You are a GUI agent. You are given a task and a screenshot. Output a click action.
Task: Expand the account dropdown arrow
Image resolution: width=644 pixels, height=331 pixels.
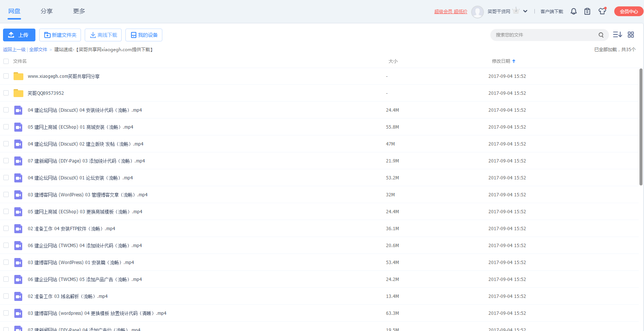pos(525,11)
